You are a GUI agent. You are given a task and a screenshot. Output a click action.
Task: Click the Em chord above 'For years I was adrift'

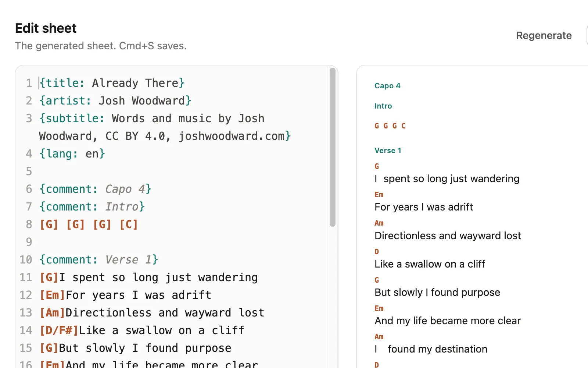(379, 195)
